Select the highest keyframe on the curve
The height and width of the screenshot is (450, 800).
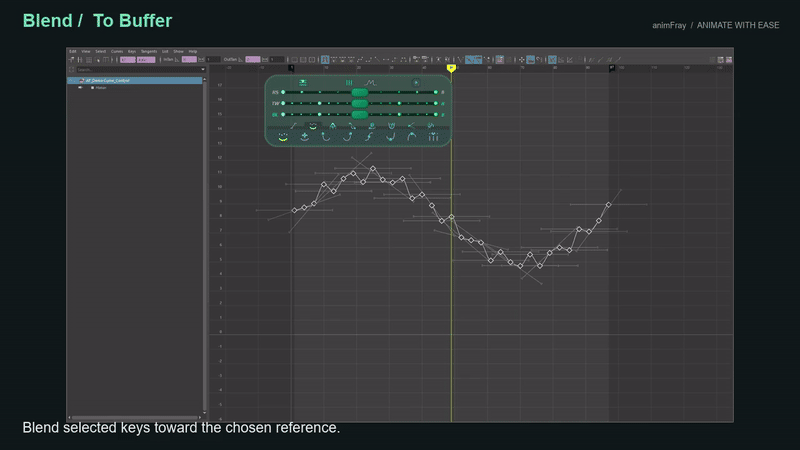pyautogui.click(x=373, y=168)
